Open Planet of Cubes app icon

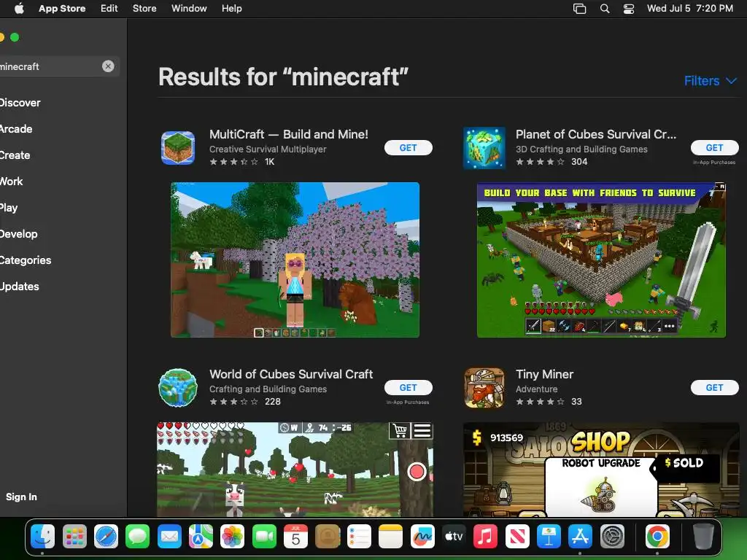click(484, 147)
